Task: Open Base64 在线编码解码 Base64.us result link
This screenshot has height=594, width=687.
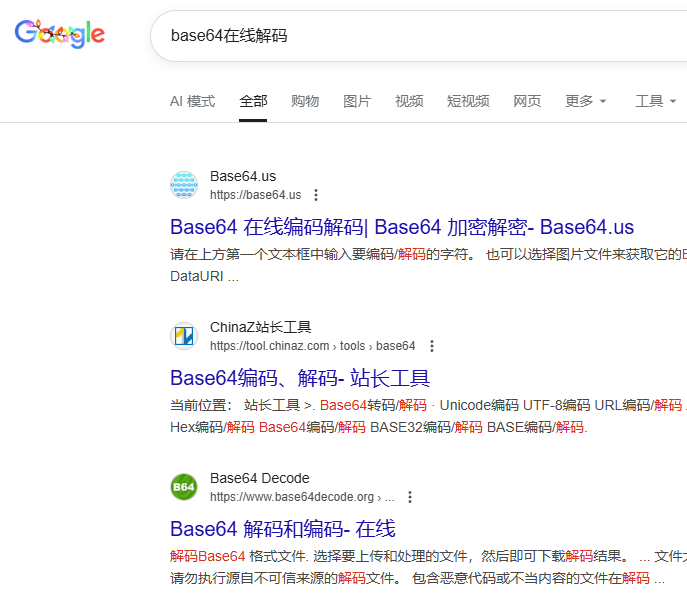Action: click(402, 227)
